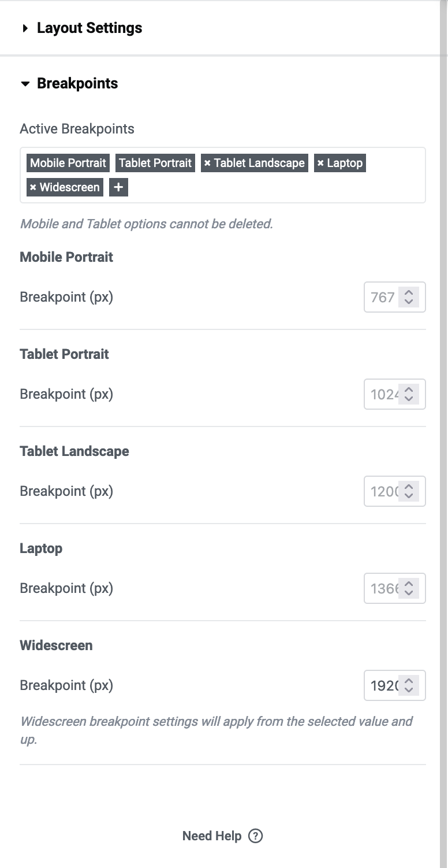Remove the Tablet Landscape breakpoint tag

(207, 164)
